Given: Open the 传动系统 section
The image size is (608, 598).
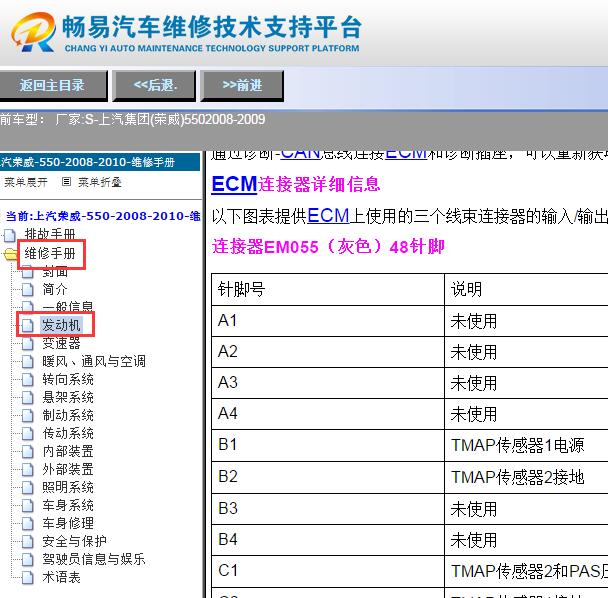Looking at the screenshot, I should click(68, 433).
